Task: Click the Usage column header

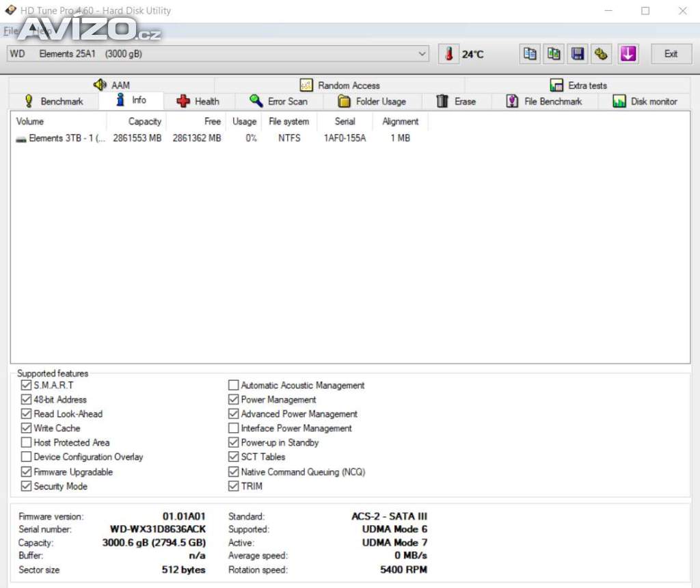Action: [244, 122]
